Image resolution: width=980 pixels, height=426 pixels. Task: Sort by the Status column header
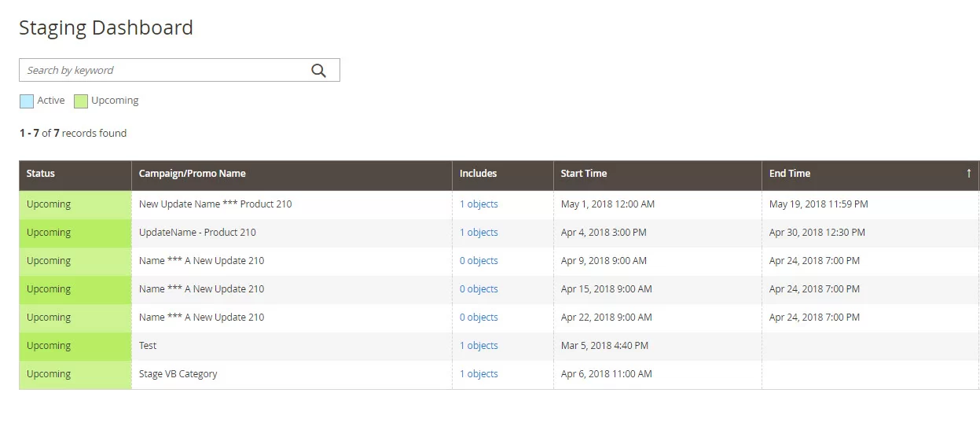(75, 175)
